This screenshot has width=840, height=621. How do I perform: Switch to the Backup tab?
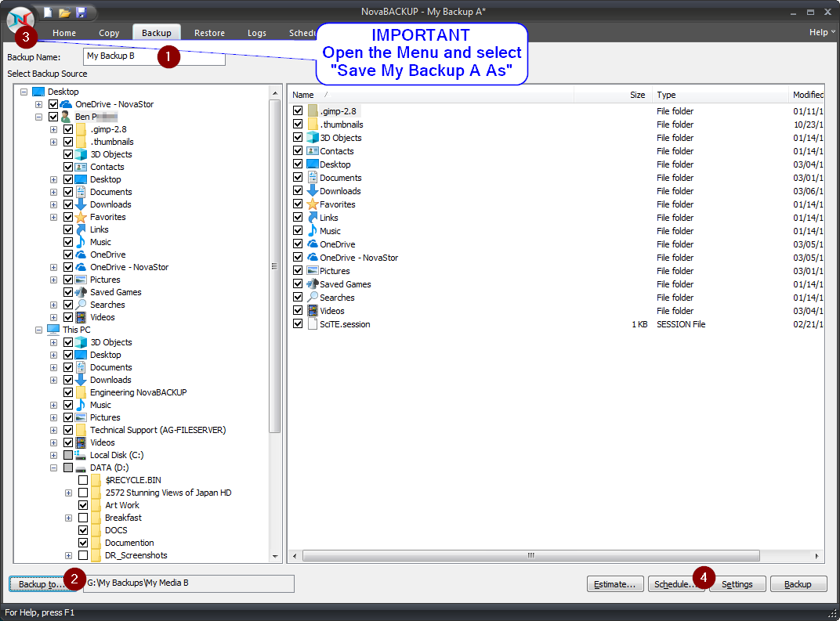coord(157,33)
